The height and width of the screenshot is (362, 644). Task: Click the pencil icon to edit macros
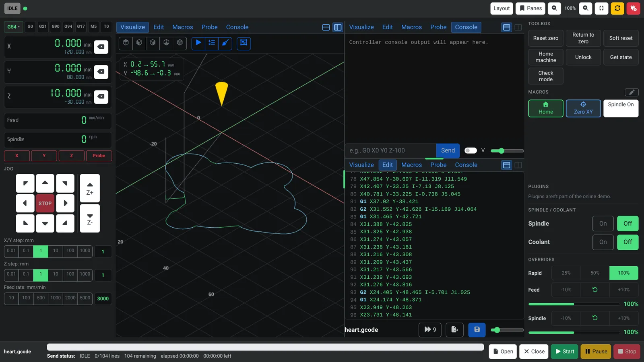(632, 92)
